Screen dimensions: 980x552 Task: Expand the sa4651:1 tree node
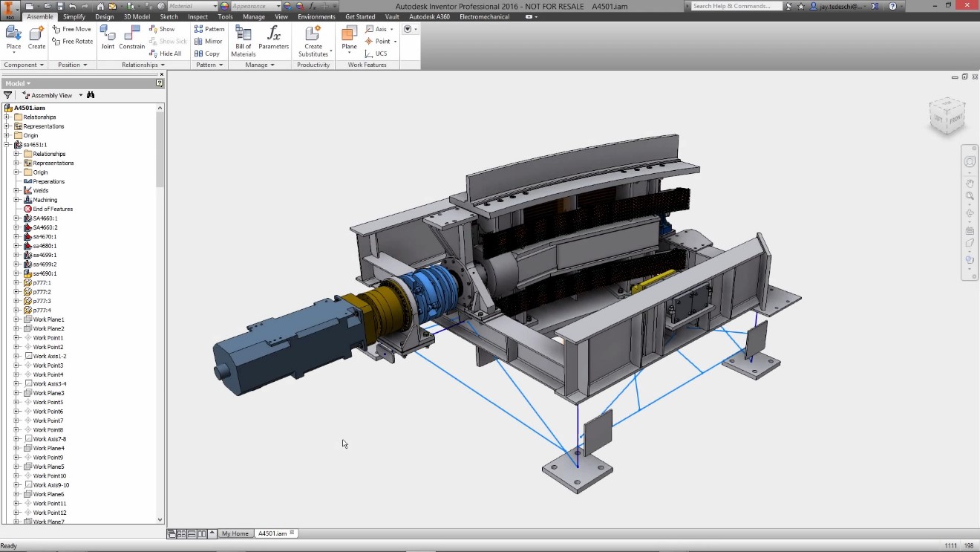7,145
